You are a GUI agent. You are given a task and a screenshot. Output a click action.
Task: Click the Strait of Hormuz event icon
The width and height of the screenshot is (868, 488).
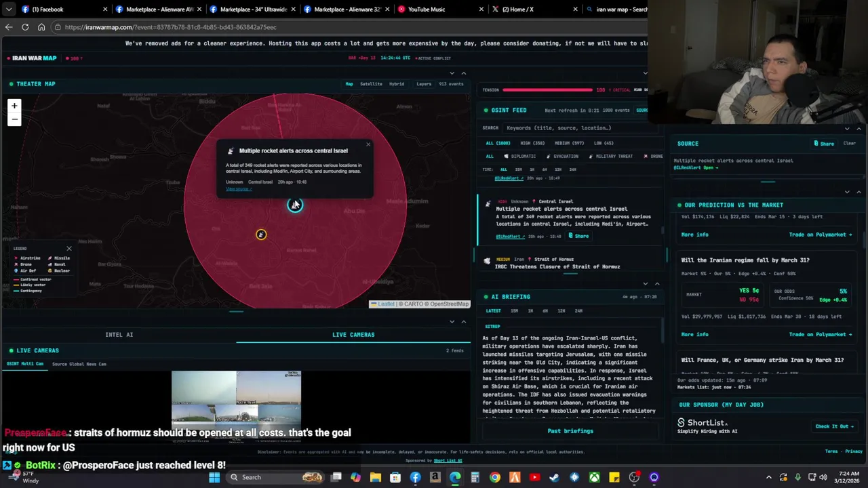click(x=487, y=261)
